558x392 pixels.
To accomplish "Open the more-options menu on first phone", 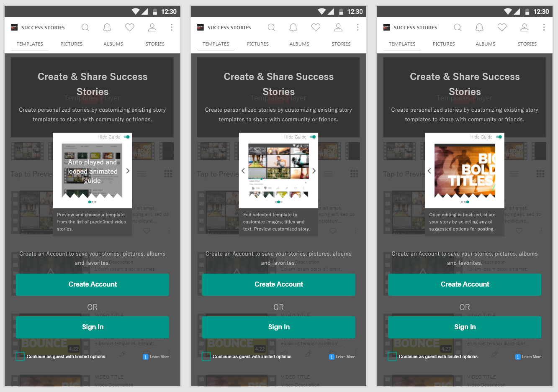I will (172, 28).
